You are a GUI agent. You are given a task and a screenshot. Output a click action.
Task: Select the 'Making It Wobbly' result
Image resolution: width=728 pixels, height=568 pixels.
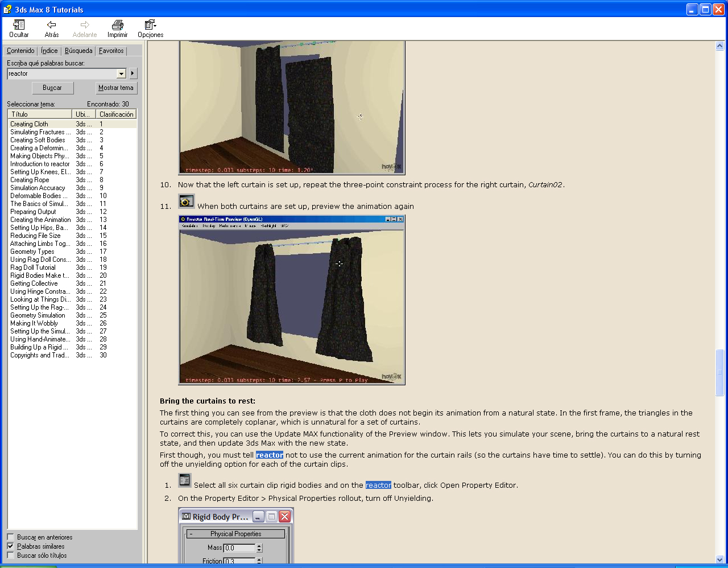pos(34,323)
